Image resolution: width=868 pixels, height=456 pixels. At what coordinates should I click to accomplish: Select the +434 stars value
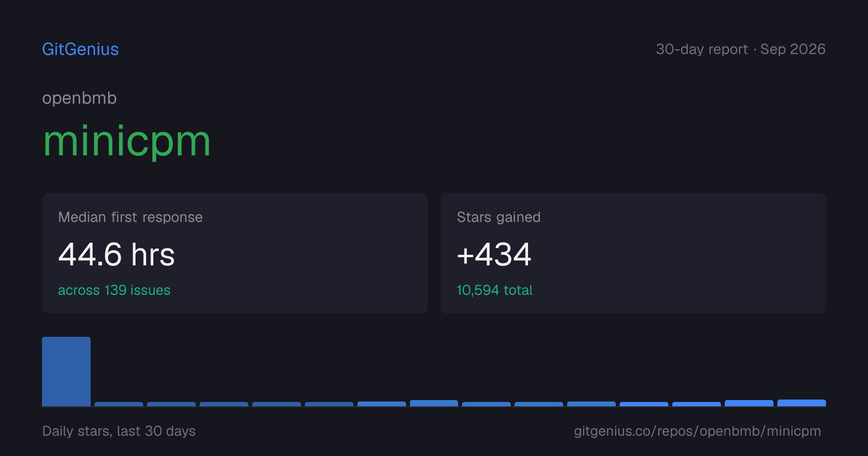click(494, 254)
